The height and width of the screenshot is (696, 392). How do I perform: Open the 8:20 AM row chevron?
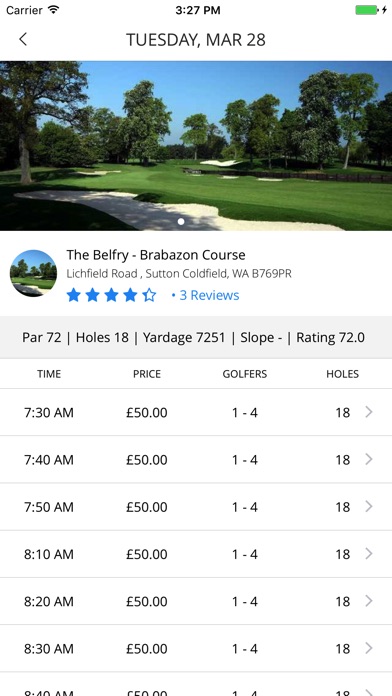368,601
